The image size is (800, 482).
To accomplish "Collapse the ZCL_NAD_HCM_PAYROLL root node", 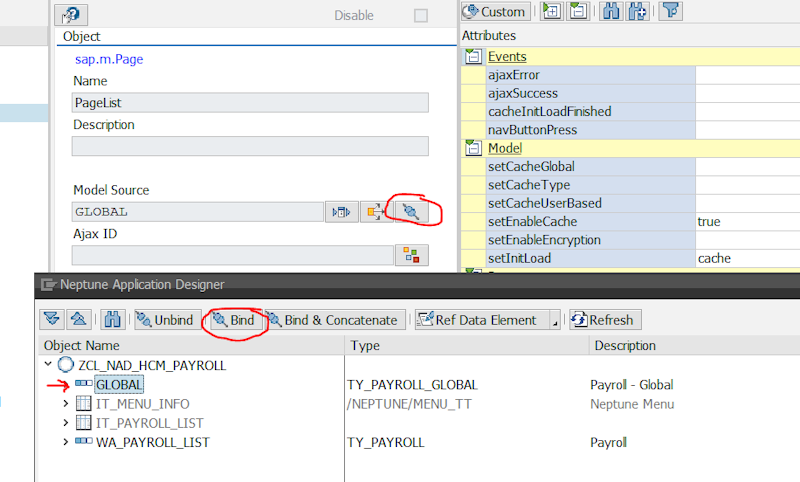I will tap(48, 365).
